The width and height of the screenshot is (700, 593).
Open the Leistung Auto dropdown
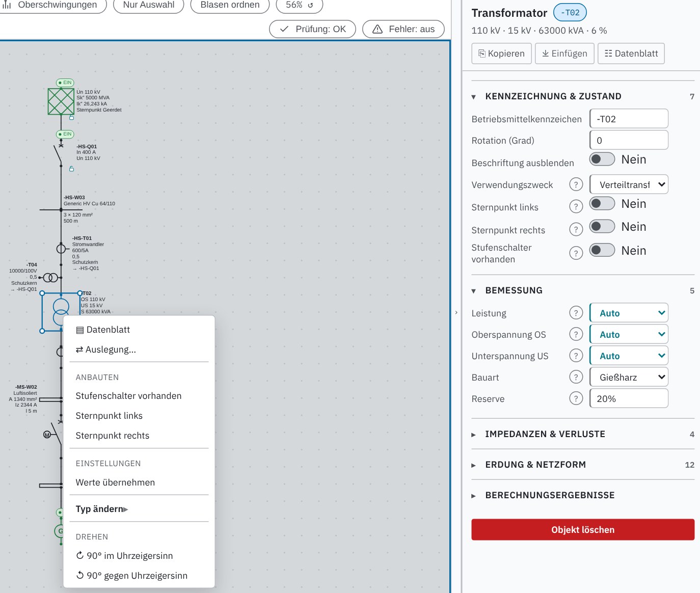pyautogui.click(x=629, y=313)
